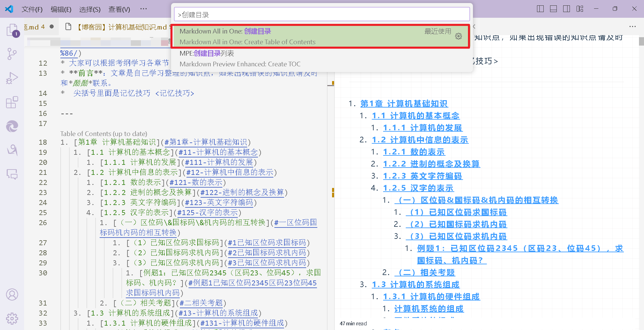This screenshot has width=644, height=330.
Task: Open the 文件(F) menu
Action: (32, 9)
